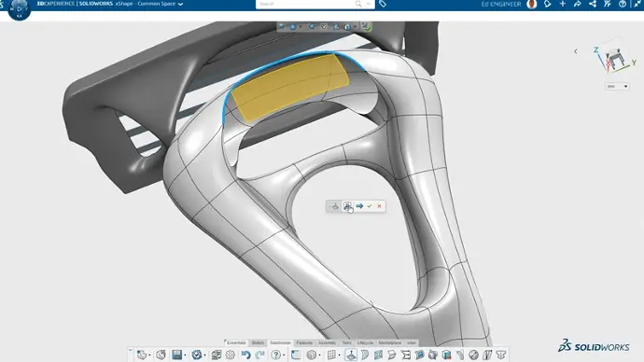Toggle the box subdivision primitive tool
Image resolution: width=644 pixels, height=362 pixels.
[312, 355]
